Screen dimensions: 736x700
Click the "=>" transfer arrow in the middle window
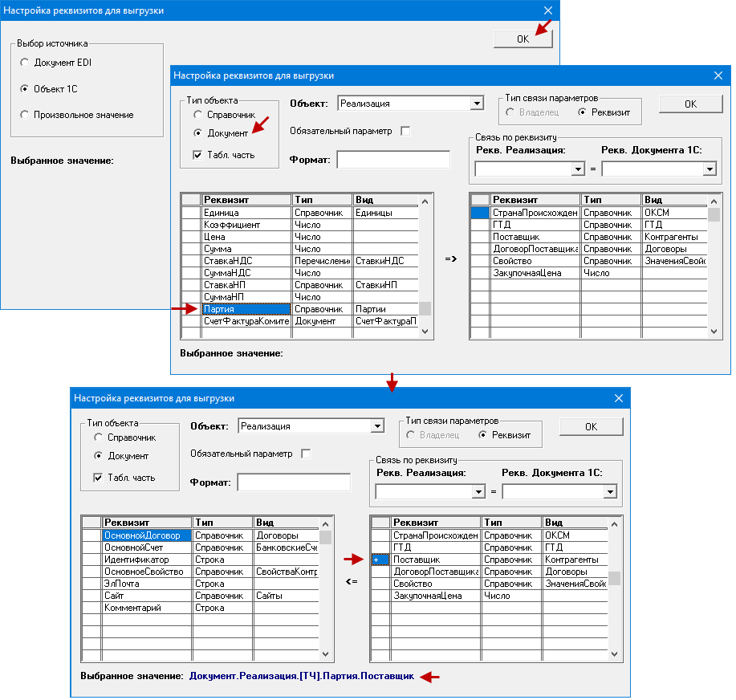(450, 258)
